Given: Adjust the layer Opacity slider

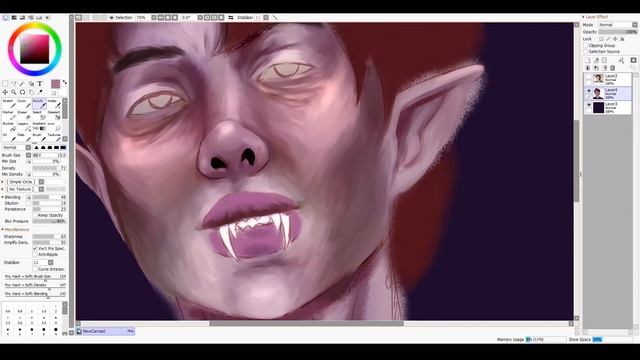Looking at the screenshot, I should [x=618, y=31].
